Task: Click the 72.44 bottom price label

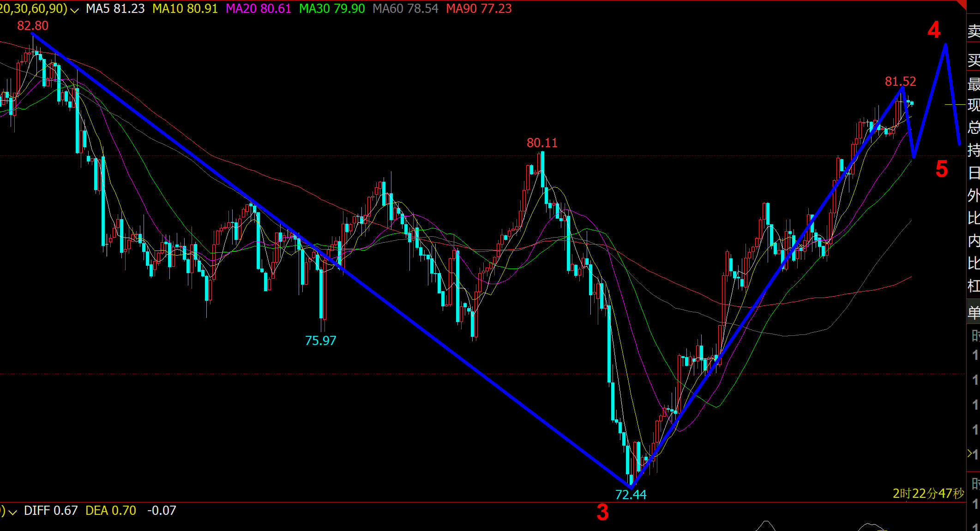Action: click(631, 495)
